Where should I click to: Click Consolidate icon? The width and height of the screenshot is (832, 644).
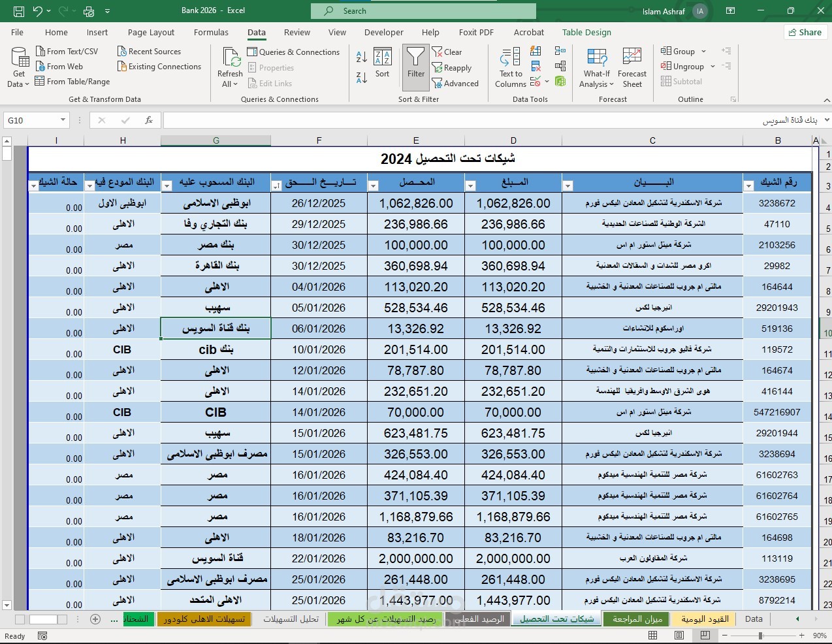pos(560,51)
